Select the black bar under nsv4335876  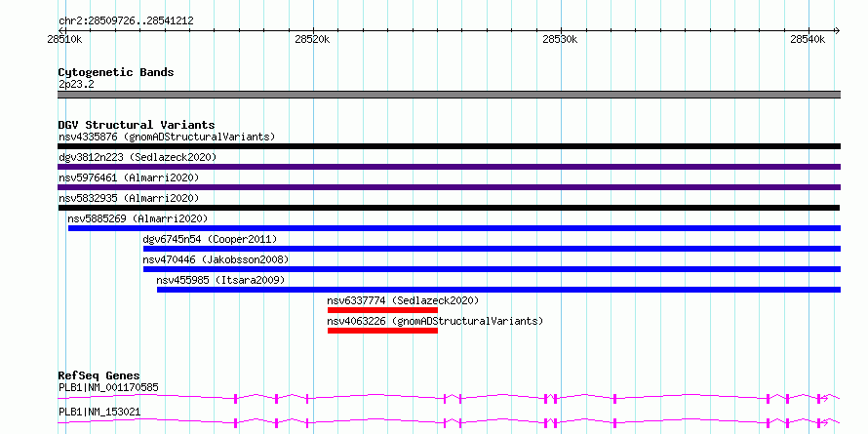(449, 146)
